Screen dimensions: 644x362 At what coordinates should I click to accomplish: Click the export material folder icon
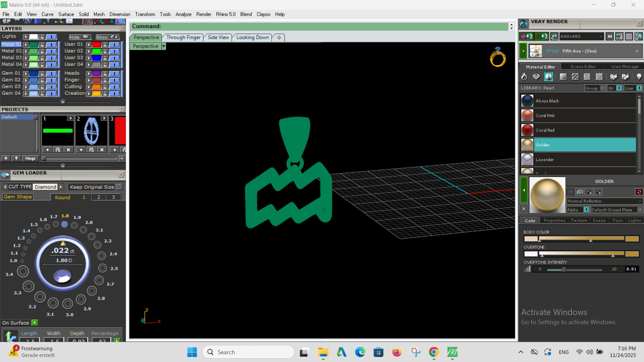(598, 192)
